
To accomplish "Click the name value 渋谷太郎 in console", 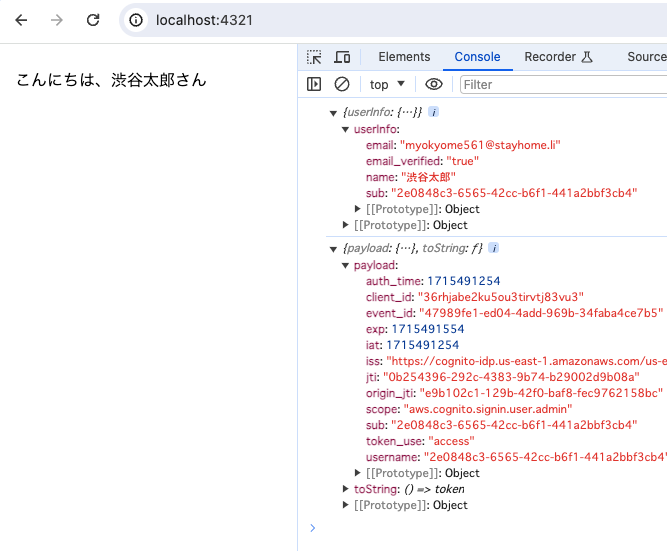I will [428, 177].
